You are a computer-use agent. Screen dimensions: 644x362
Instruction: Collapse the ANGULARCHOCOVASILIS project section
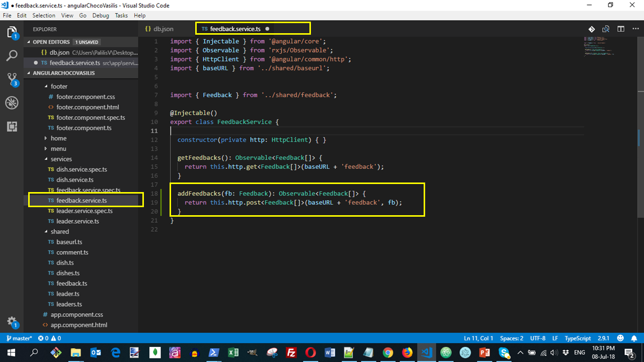coord(64,73)
